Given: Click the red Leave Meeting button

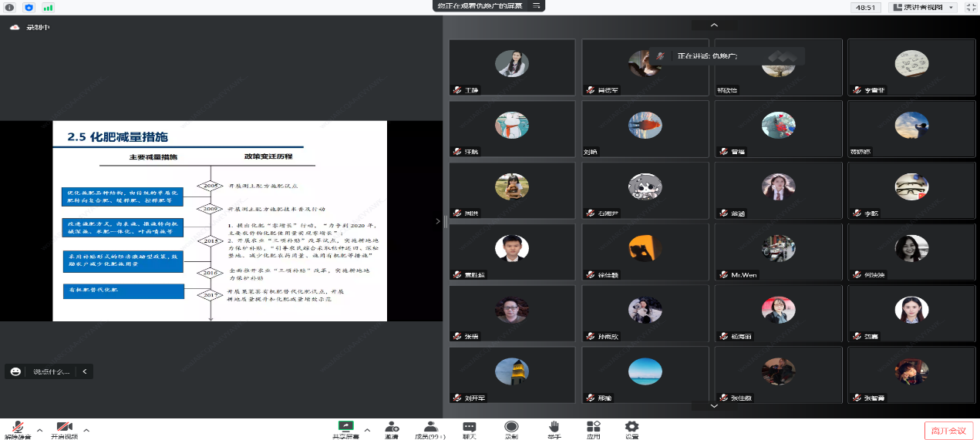Looking at the screenshot, I should coord(948,431).
